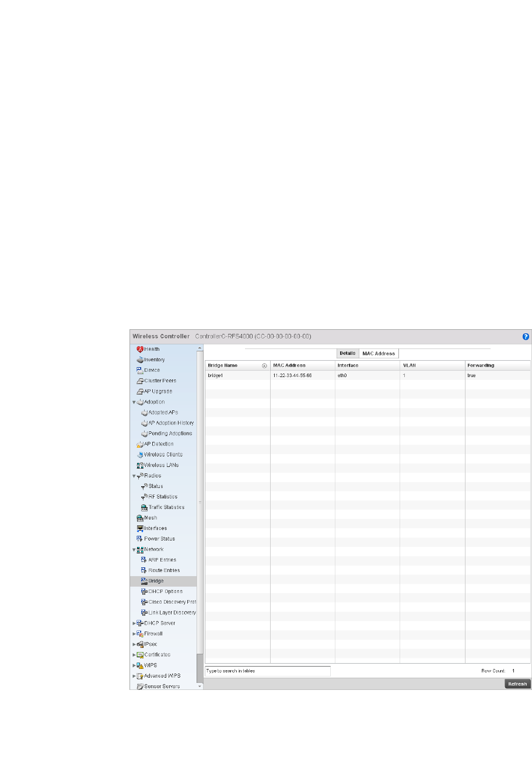532x781 pixels.
Task: Click sidebar scrollbar down arrow
Action: tap(200, 686)
